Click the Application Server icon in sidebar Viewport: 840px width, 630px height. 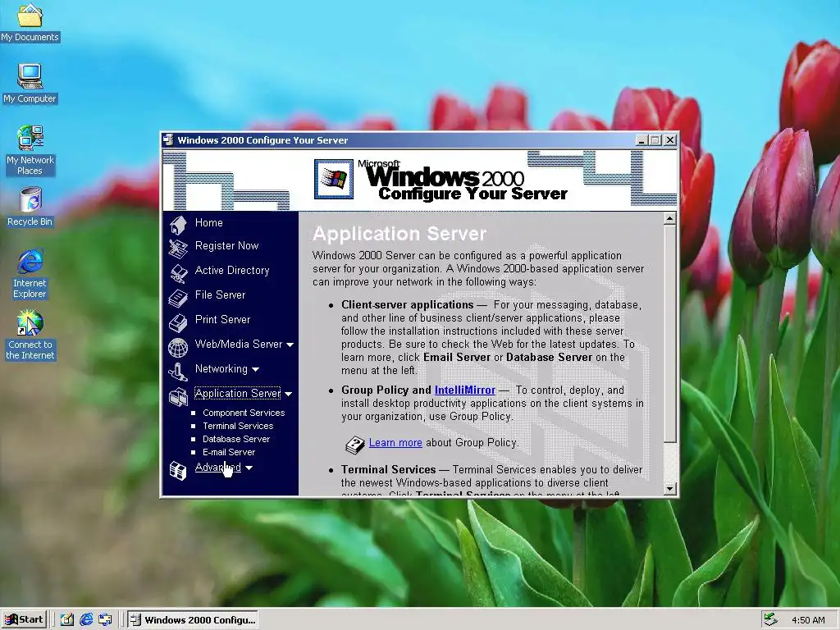point(178,397)
